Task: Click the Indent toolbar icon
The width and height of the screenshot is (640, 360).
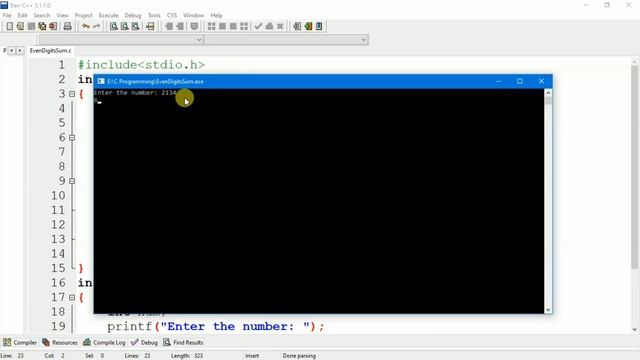Action: click(x=180, y=26)
